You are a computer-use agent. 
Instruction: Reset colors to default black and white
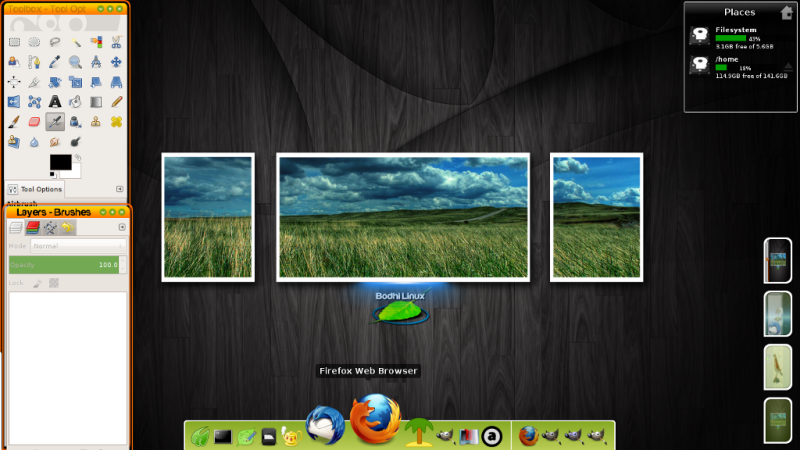click(53, 175)
